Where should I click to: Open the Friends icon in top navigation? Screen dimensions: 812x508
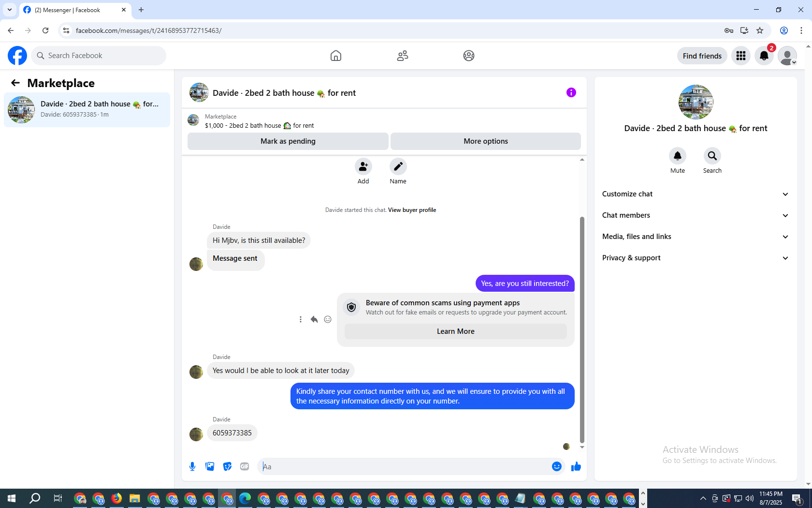point(403,56)
